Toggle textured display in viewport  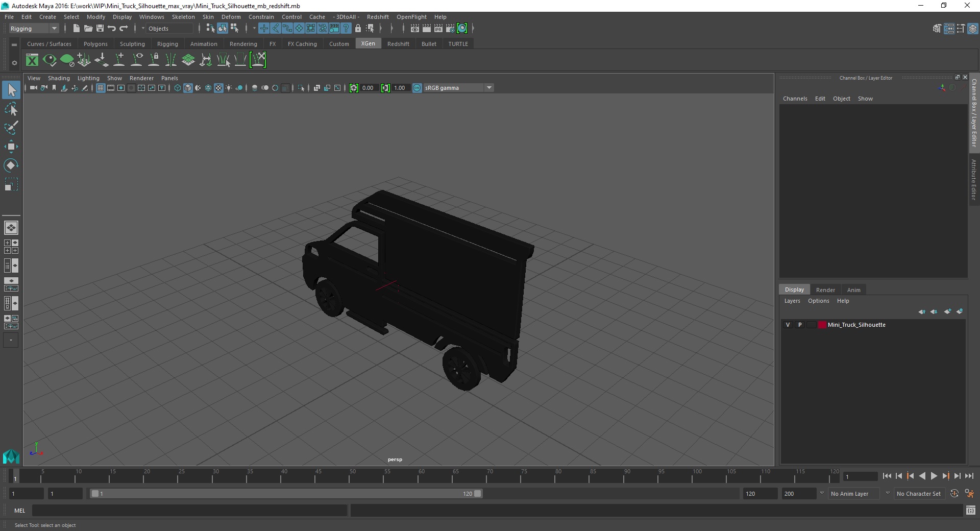[x=218, y=88]
